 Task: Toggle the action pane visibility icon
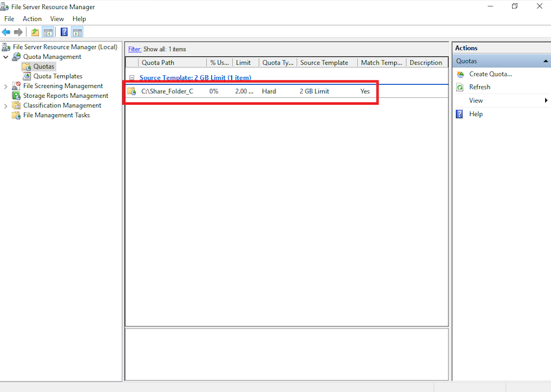pyautogui.click(x=77, y=32)
